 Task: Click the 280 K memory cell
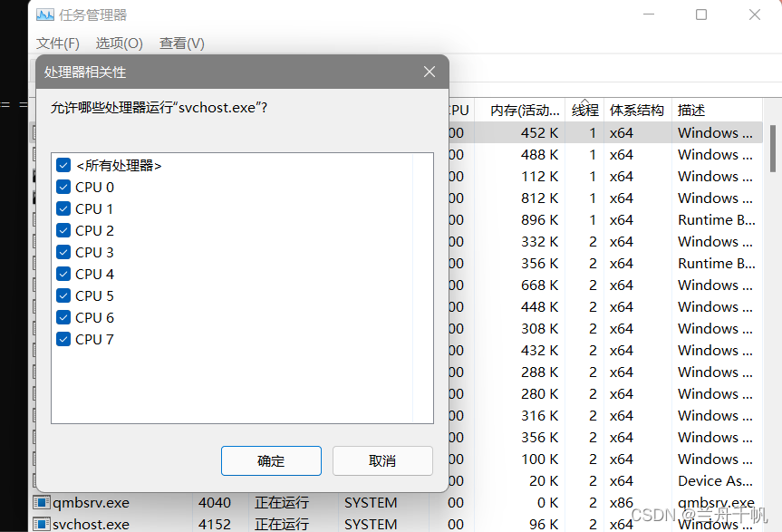pyautogui.click(x=540, y=394)
